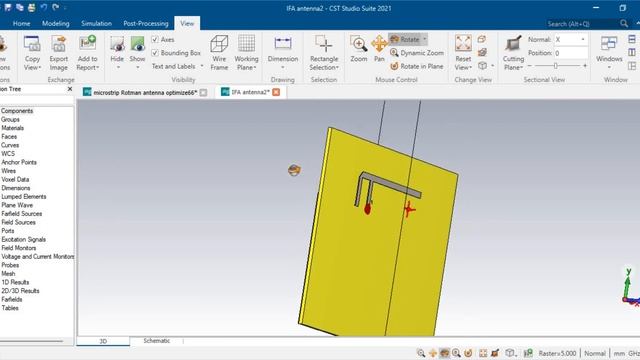Click the Hide objects icon
This screenshot has height=360, width=640.
pos(117,44)
